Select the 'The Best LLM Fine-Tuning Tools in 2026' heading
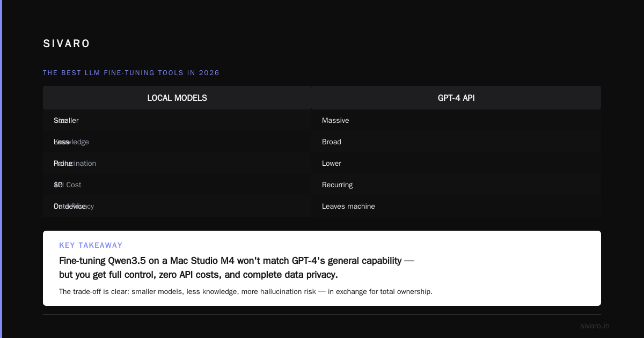 [x=131, y=73]
